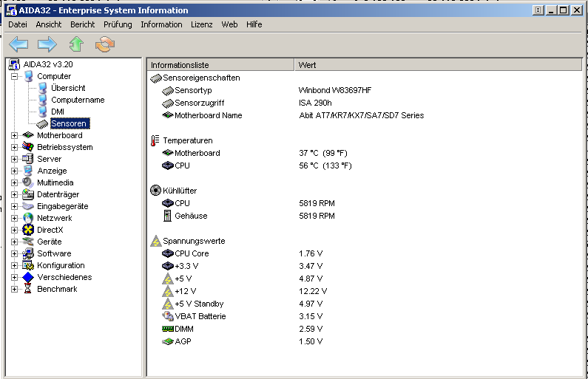Click the Betriebssystem Windows flag icon
The image size is (588, 379).
pos(28,147)
